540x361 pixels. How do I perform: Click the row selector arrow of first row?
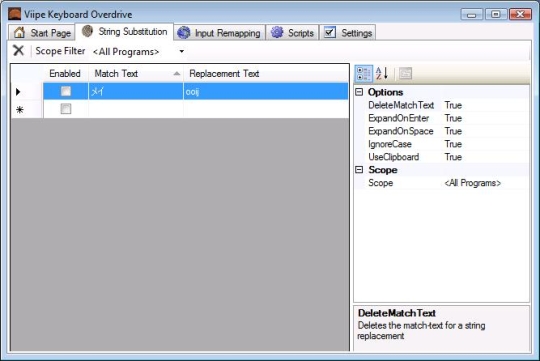(x=18, y=92)
